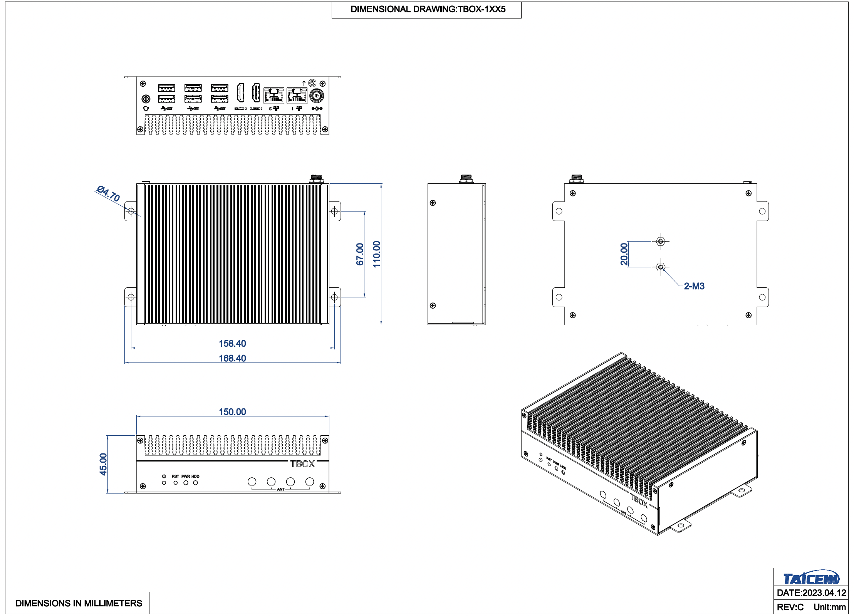Click the ANT label under antenna holes
The image size is (854, 616).
pos(280,489)
